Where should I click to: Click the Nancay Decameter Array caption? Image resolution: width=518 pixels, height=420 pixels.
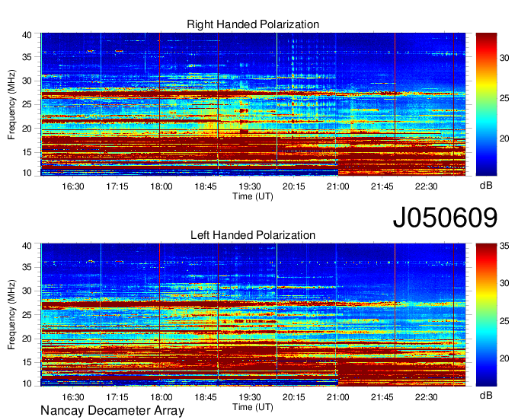pos(112,410)
